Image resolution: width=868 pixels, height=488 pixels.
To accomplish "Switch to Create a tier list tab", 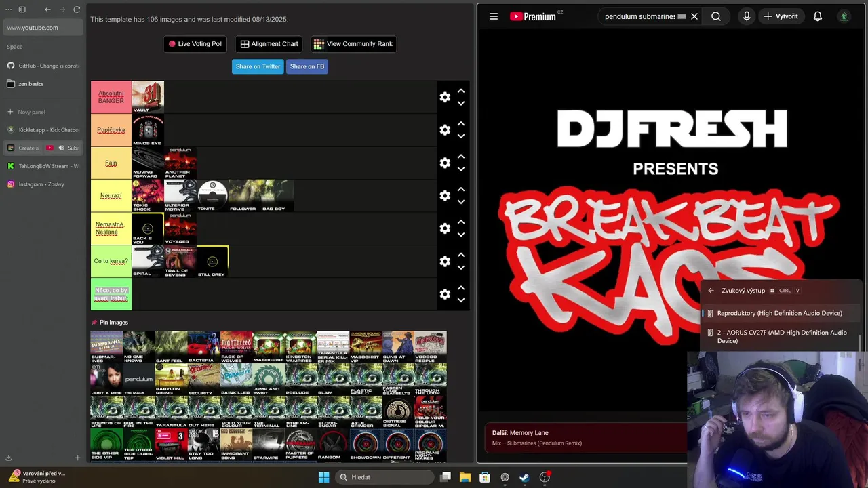I will pos(23,148).
